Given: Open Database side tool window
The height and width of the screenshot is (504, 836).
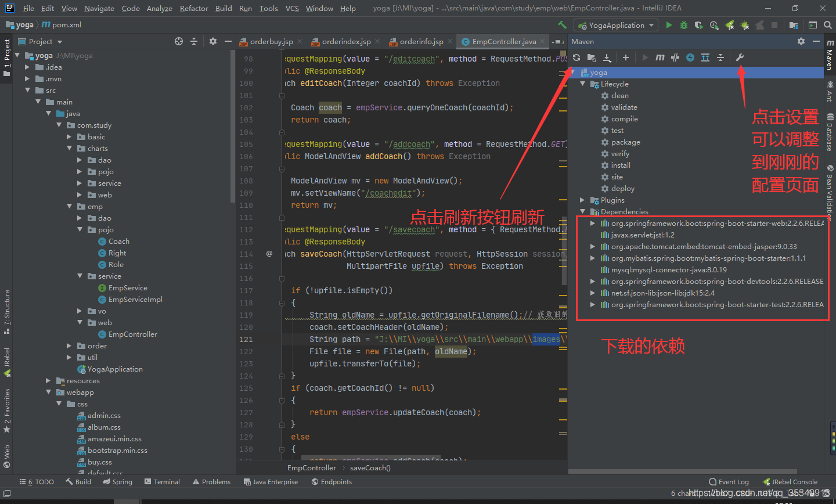Looking at the screenshot, I should [x=830, y=132].
